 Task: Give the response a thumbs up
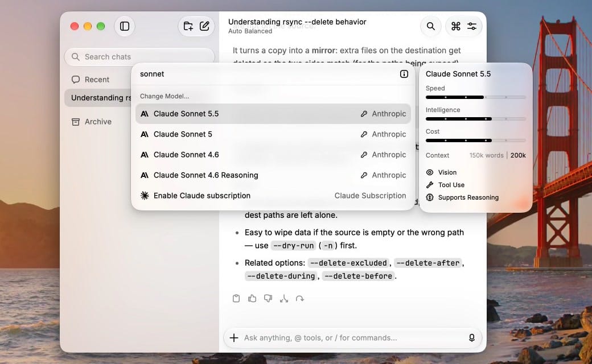pyautogui.click(x=252, y=299)
